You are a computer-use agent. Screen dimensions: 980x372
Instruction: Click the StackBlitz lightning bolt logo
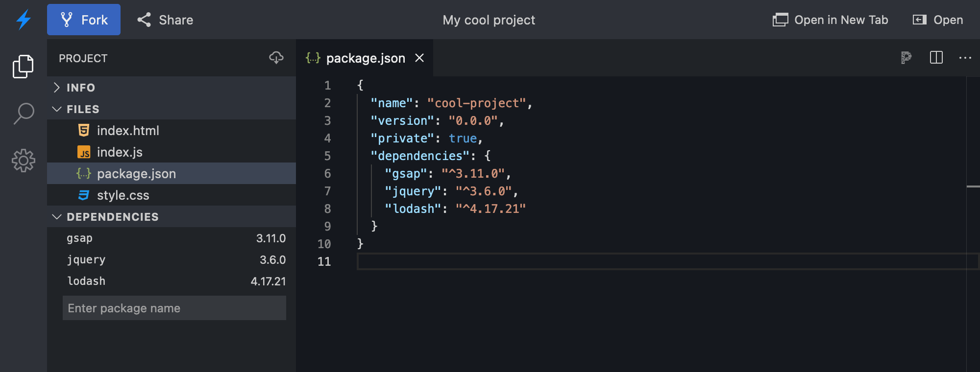click(x=24, y=20)
